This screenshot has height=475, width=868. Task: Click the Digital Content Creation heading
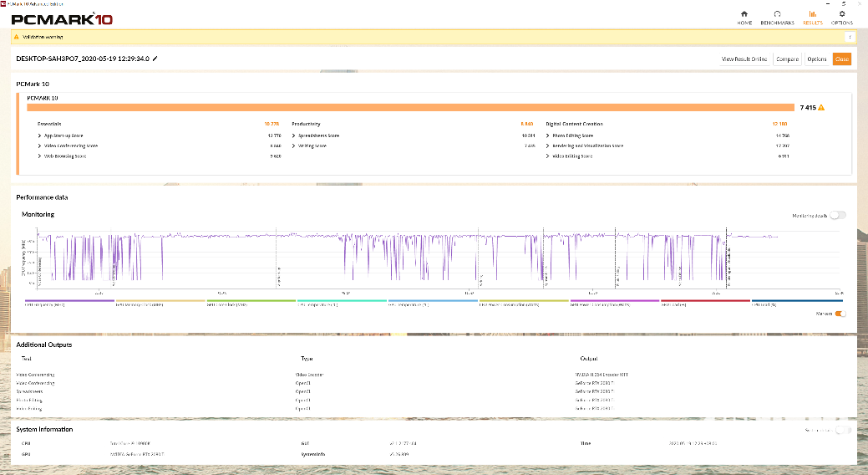coord(574,124)
